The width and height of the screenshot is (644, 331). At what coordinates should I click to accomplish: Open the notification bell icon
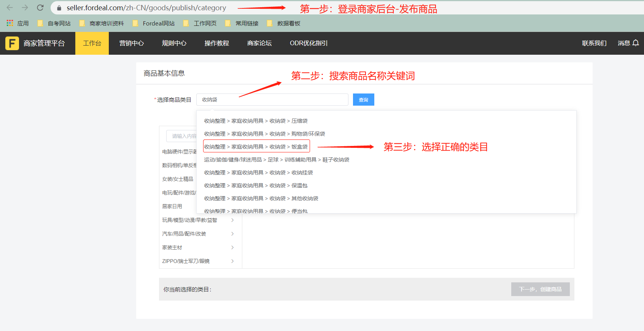(x=636, y=43)
